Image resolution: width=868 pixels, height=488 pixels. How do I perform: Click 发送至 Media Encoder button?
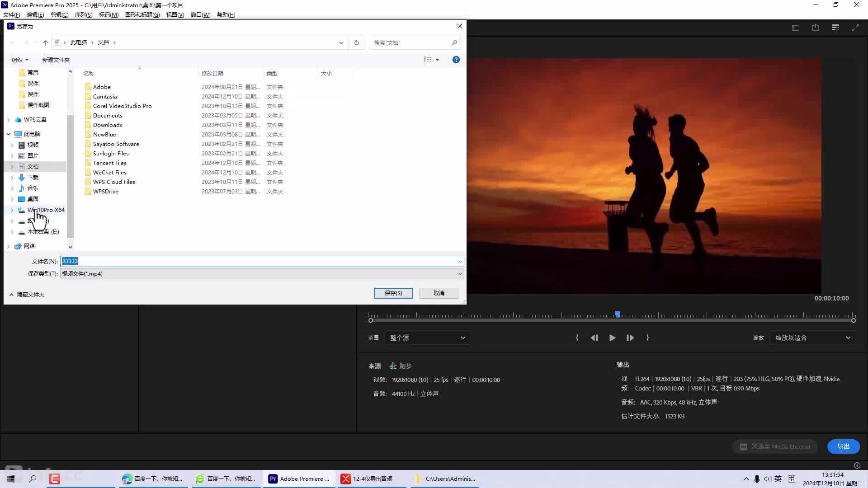(x=775, y=446)
